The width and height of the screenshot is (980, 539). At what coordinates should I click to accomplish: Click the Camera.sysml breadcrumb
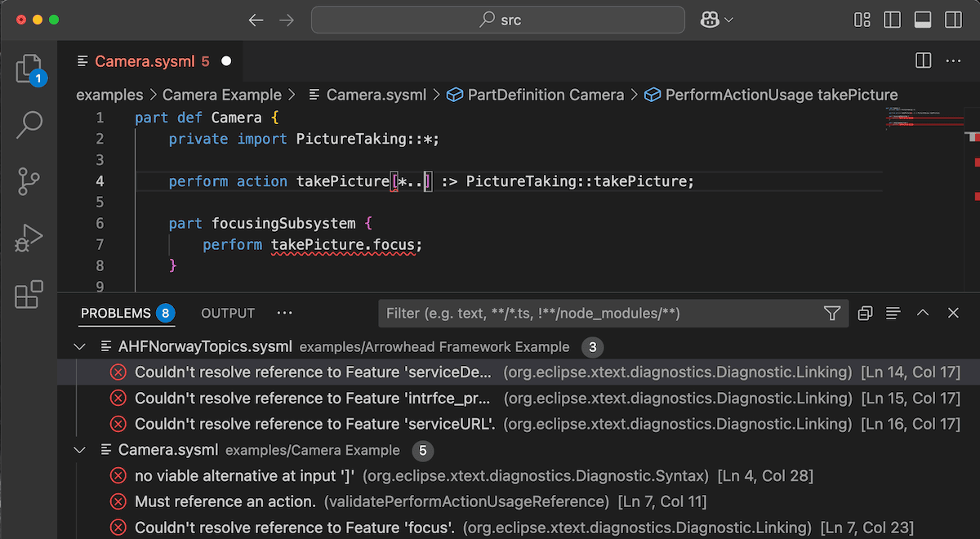pyautogui.click(x=367, y=95)
